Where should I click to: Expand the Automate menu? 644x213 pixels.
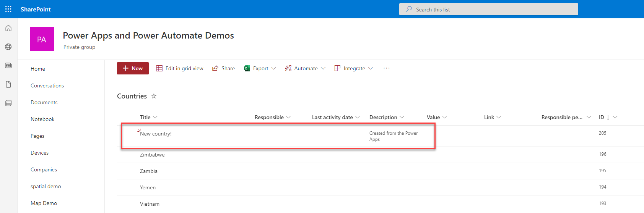305,68
